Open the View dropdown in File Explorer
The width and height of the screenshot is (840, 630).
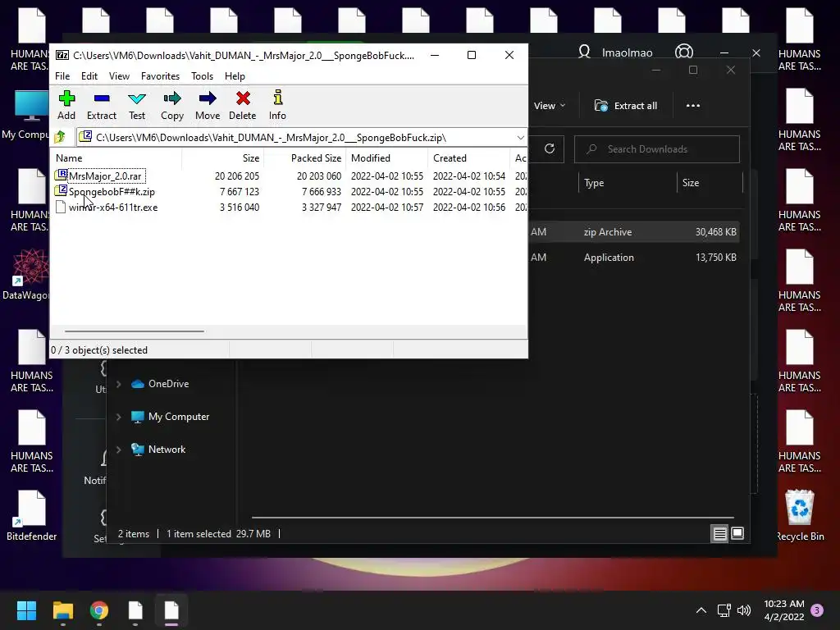point(550,106)
